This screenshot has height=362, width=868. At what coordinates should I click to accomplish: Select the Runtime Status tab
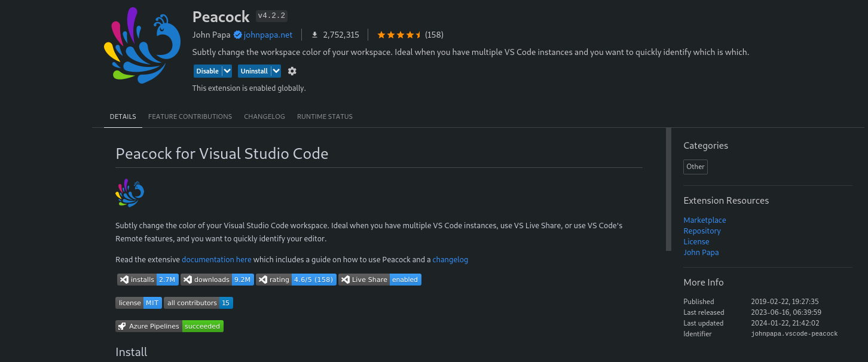tap(325, 116)
